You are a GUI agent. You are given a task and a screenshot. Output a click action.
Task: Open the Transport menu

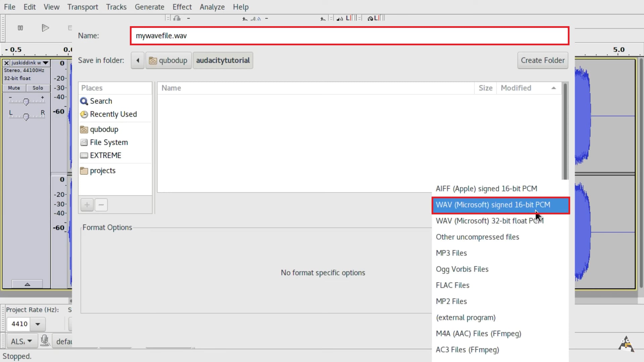tap(83, 7)
